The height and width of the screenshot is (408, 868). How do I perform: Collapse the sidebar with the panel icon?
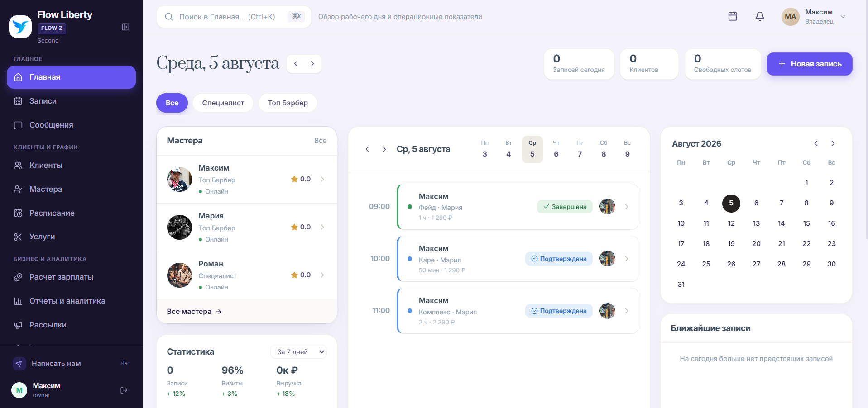coord(126,27)
